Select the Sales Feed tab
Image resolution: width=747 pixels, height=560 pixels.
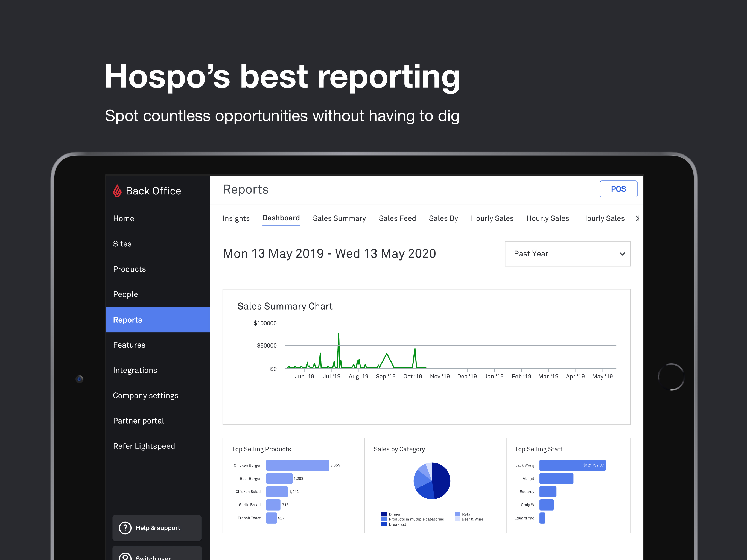pyautogui.click(x=396, y=218)
